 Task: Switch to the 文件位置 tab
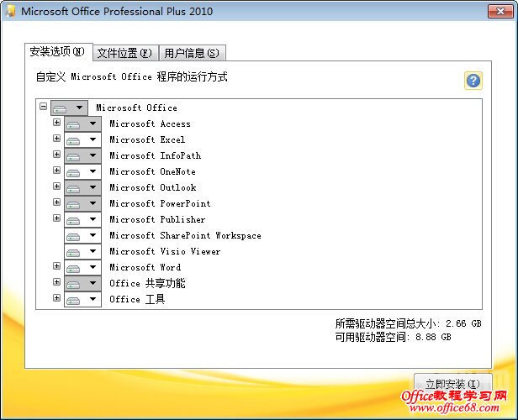(x=125, y=53)
